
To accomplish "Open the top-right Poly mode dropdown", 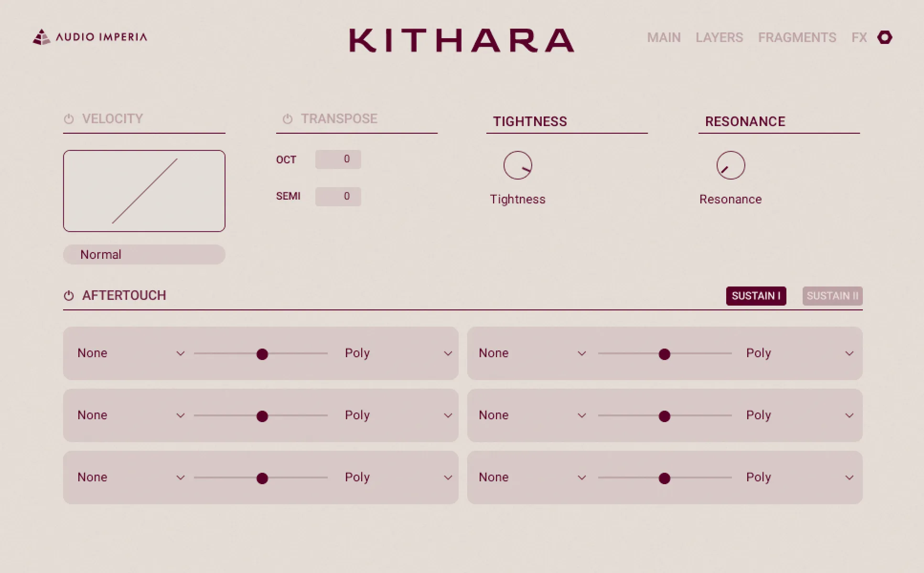I will (x=803, y=353).
